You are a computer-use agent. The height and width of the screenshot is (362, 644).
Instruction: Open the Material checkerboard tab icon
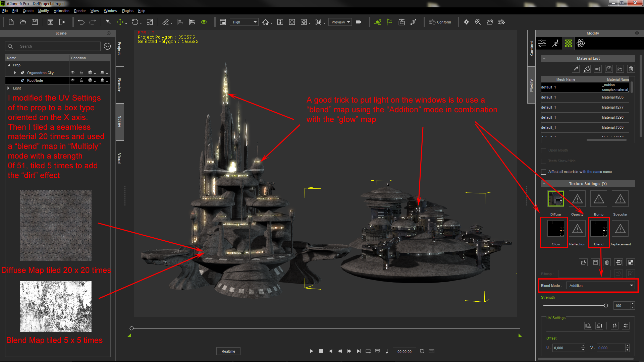[x=568, y=43]
